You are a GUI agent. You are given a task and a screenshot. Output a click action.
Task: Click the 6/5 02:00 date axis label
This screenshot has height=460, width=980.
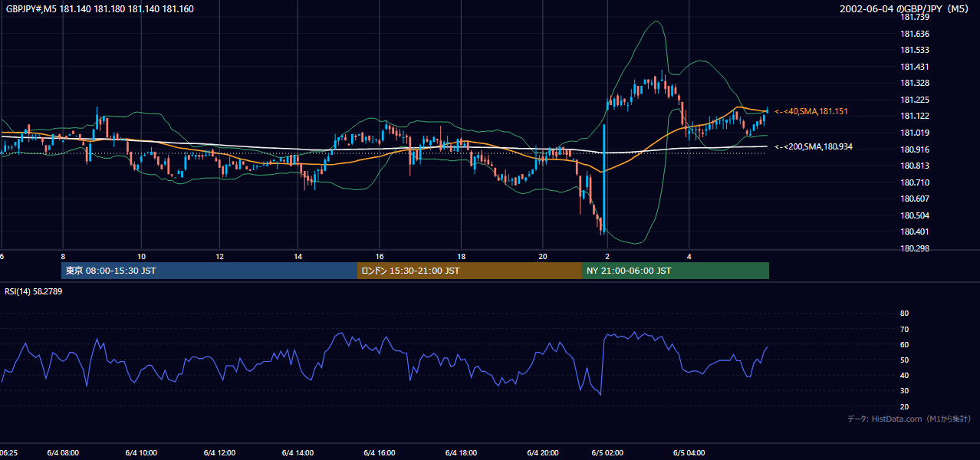click(607, 453)
